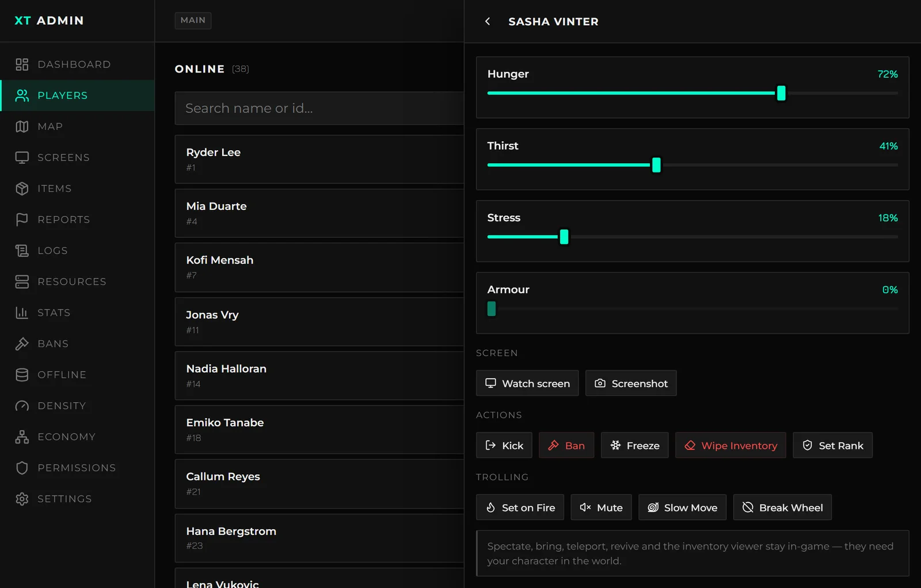Click the Map icon in sidebar
Image resolution: width=921 pixels, height=588 pixels.
coord(22,127)
